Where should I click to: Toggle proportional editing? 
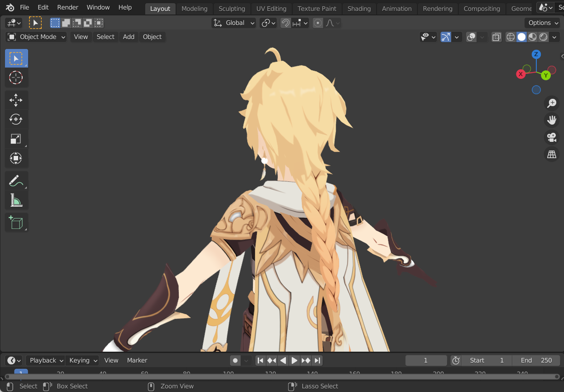coord(318,23)
